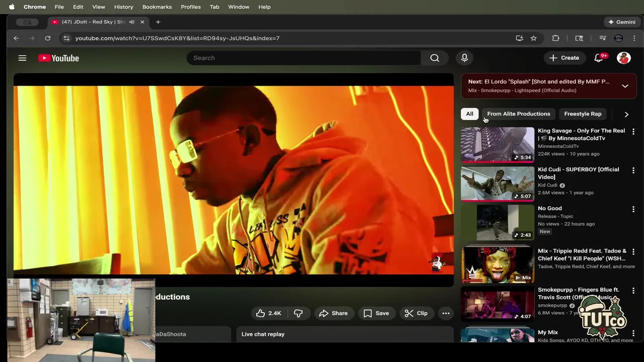Open the Bookmarks menu
This screenshot has height=362, width=644.
click(x=157, y=7)
